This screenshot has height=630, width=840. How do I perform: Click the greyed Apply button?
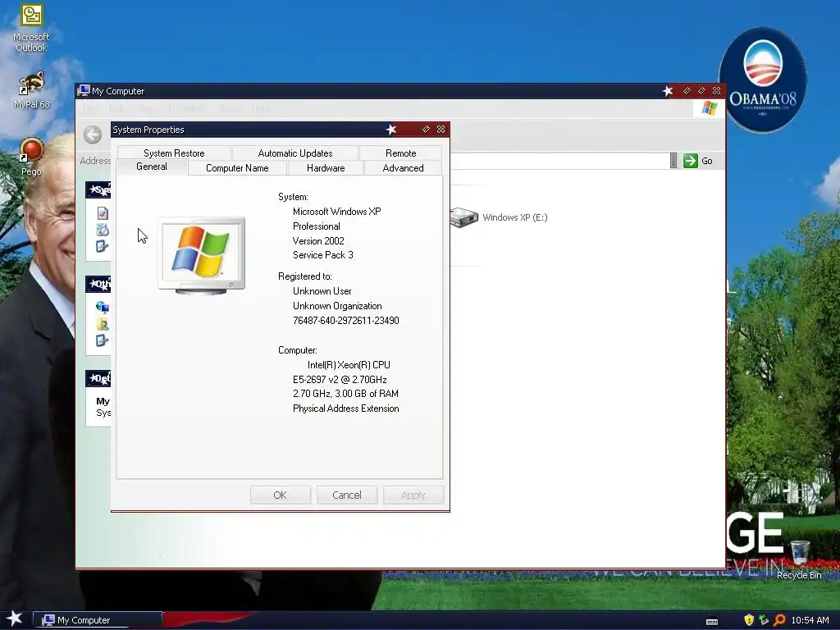(x=413, y=495)
